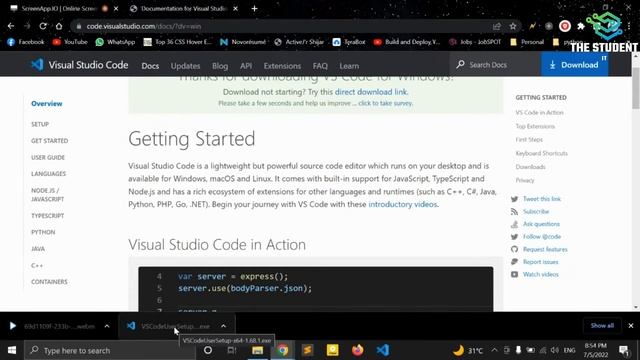
Task: Expand the JAVA section in sidebar
Action: click(x=38, y=249)
